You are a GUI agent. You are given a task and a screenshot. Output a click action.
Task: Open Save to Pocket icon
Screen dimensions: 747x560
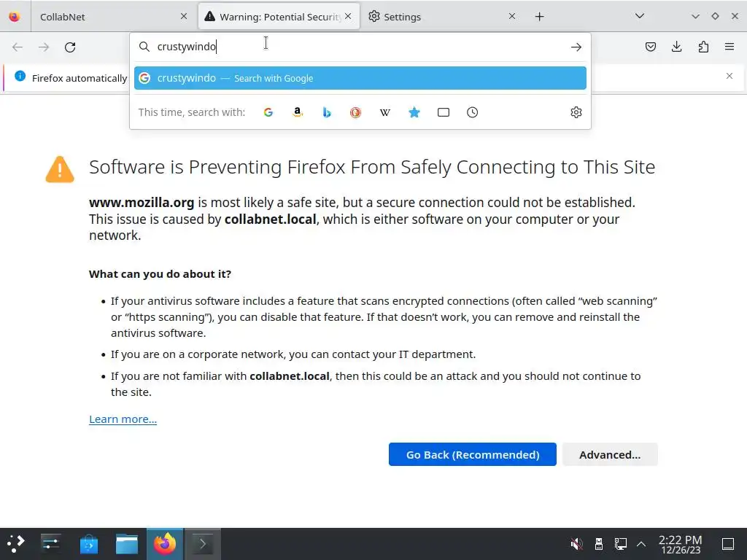pos(651,47)
